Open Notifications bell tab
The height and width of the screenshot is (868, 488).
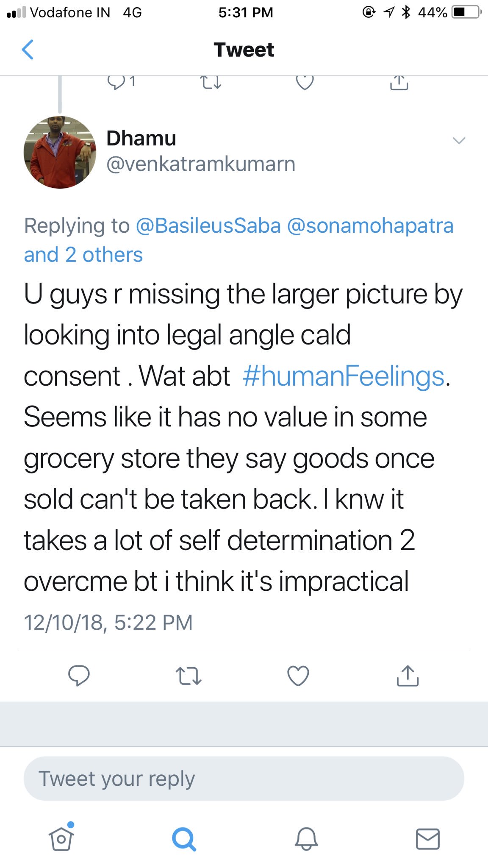click(306, 839)
